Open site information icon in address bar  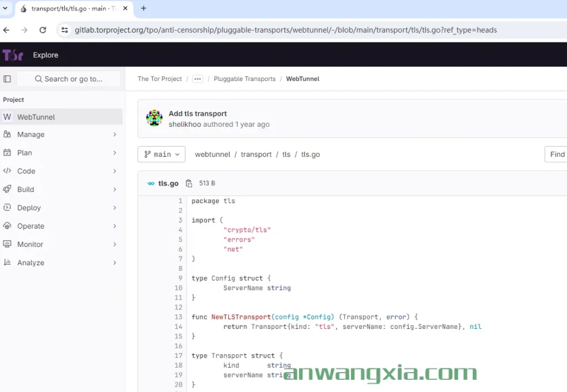tap(65, 30)
